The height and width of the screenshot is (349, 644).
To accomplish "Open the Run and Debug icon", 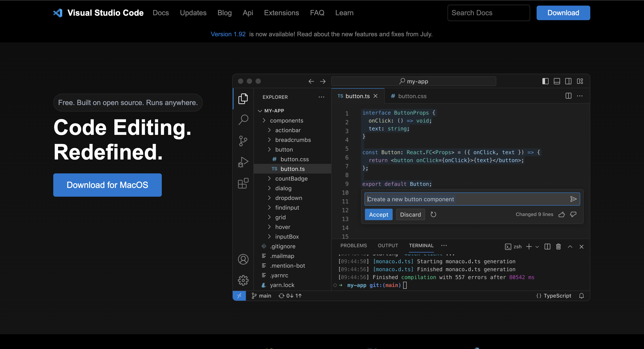I will click(243, 162).
